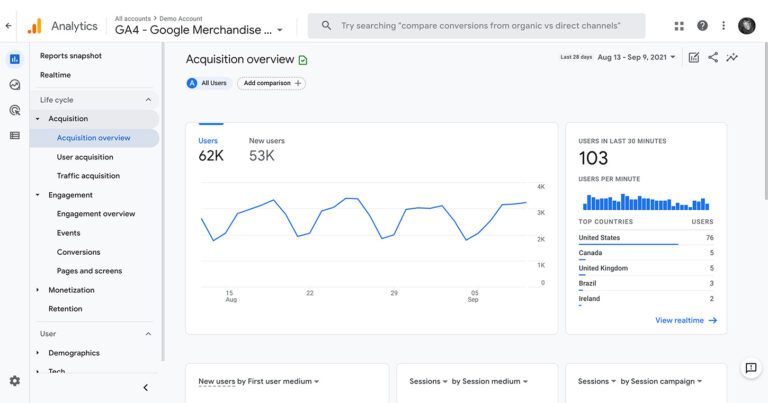Click the All accounts breadcrumb
Screen dimensions: 768x403
(x=133, y=19)
